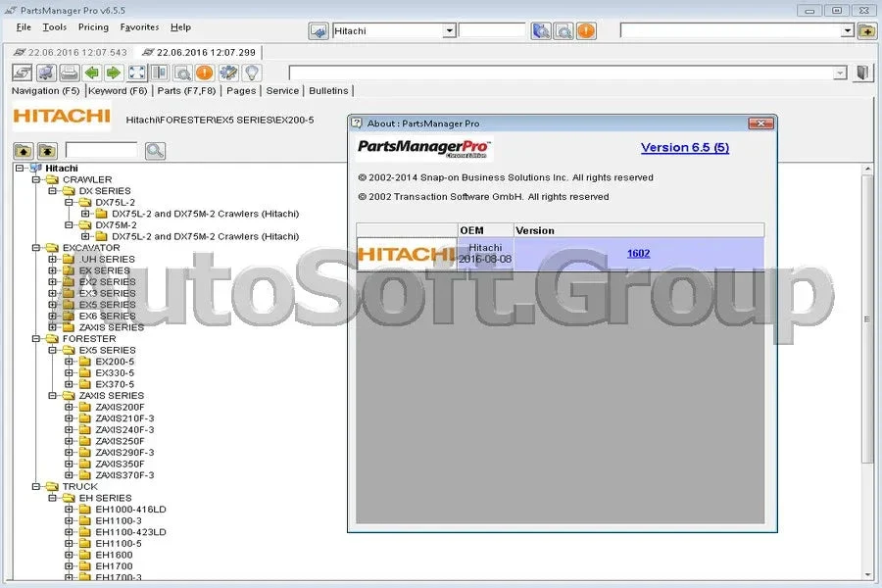Viewport: 882px width, 588px height.
Task: Switch to the Service tab
Action: pyautogui.click(x=282, y=90)
